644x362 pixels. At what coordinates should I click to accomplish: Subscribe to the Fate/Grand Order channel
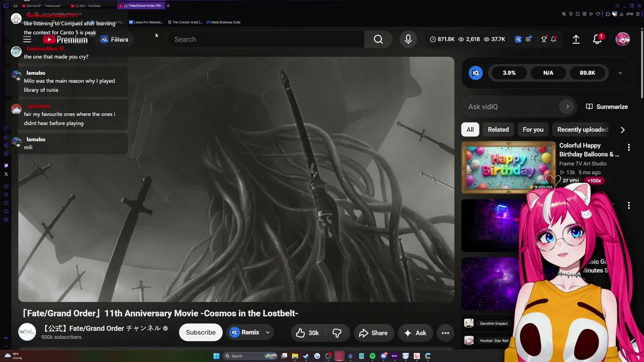(201, 332)
